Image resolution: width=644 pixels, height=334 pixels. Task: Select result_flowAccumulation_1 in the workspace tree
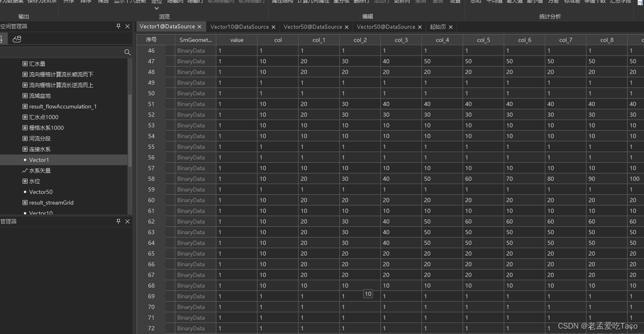coord(63,106)
